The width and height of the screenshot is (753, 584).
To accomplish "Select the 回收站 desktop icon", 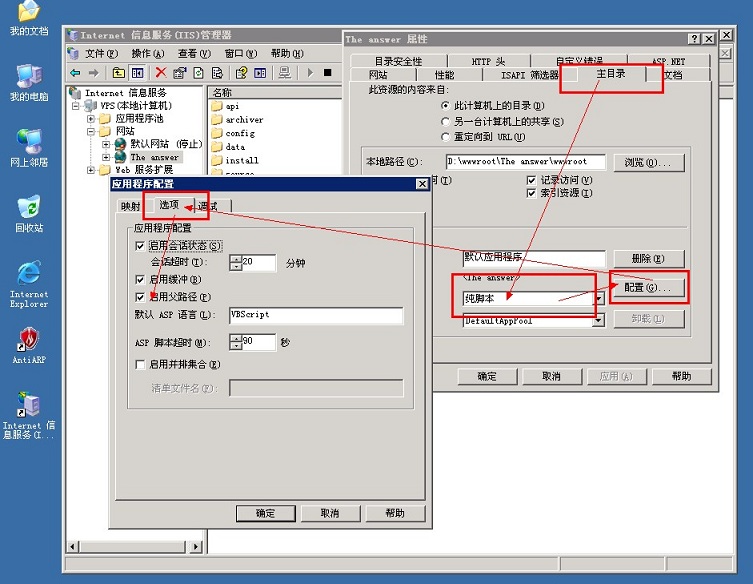I will tap(29, 214).
